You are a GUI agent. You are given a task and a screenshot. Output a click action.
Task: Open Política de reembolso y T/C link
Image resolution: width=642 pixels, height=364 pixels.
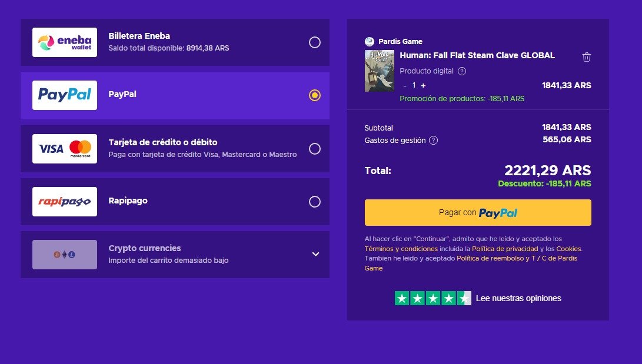pos(471,263)
